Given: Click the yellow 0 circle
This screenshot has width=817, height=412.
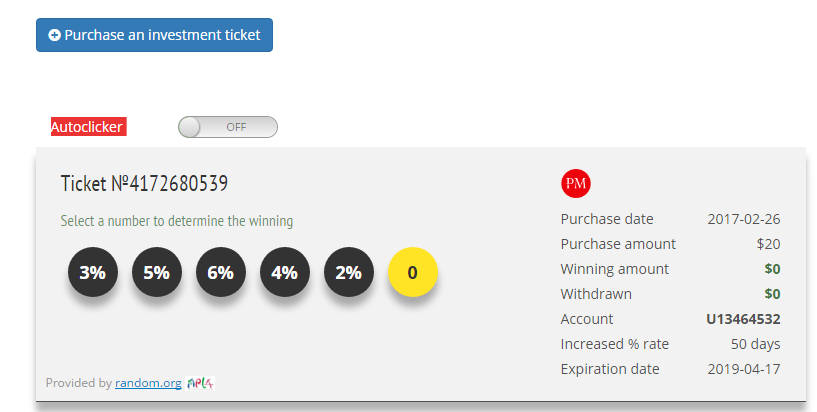Looking at the screenshot, I should 413,272.
